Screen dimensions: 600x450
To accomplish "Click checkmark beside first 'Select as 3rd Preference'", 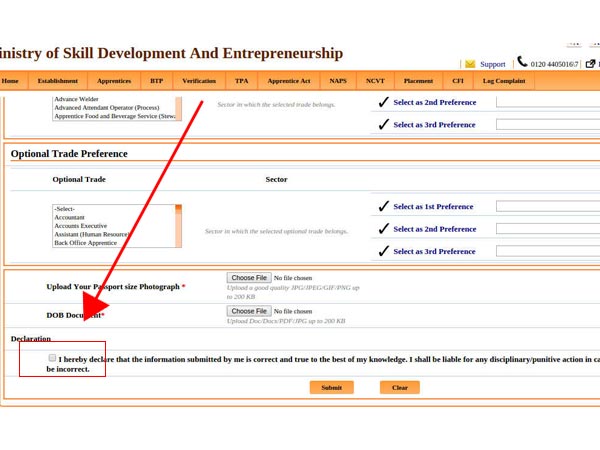I will pos(383,124).
